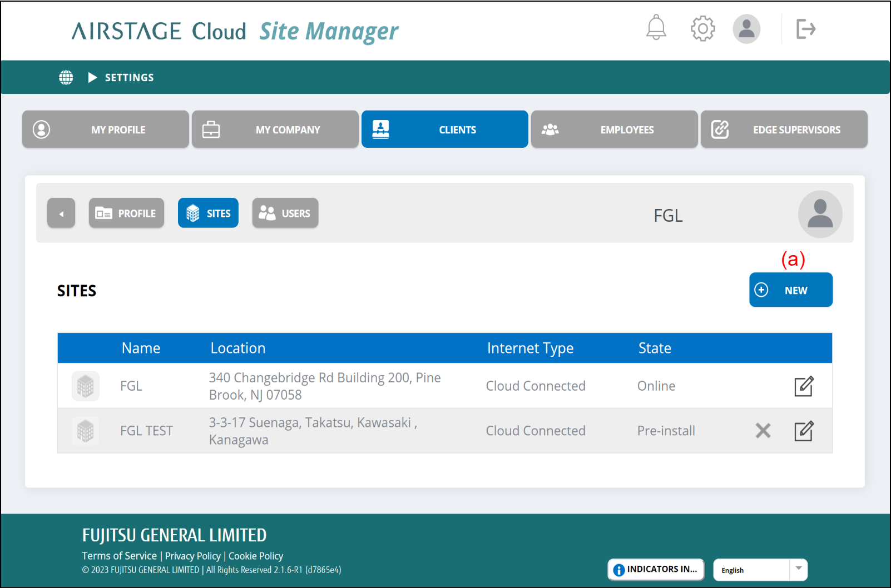Click the FGL TEST building icon

pos(86,431)
